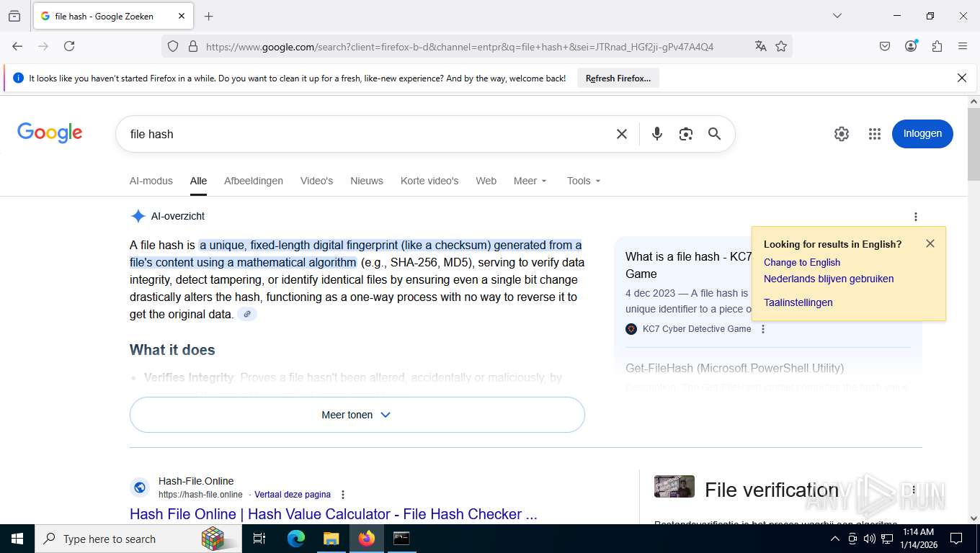The height and width of the screenshot is (553, 980).
Task: Focus the URL address bar
Action: [x=460, y=46]
